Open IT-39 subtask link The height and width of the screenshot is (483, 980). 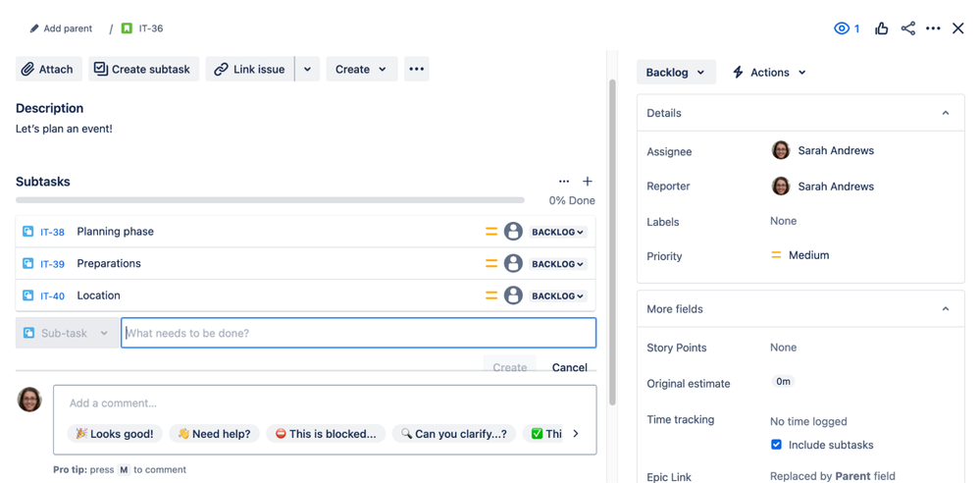53,264
